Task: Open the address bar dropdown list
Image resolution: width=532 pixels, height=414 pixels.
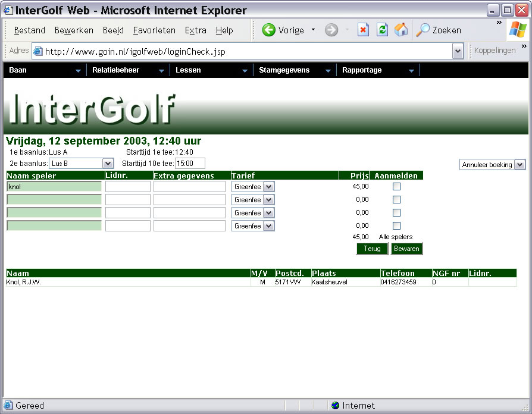Action: tap(458, 52)
